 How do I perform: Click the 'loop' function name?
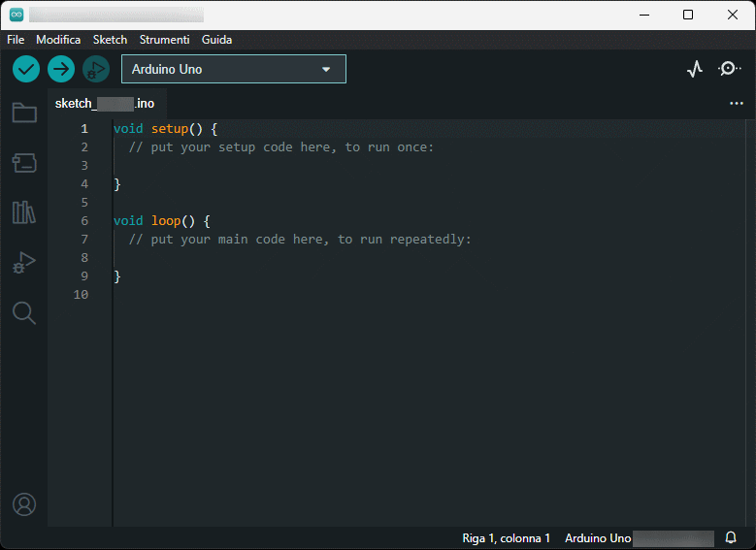(166, 221)
